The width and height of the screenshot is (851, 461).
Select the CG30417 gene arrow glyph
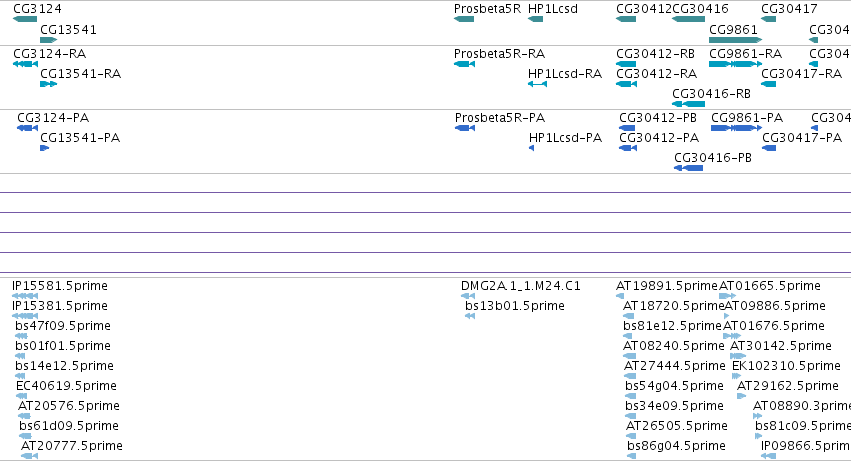point(769,19)
